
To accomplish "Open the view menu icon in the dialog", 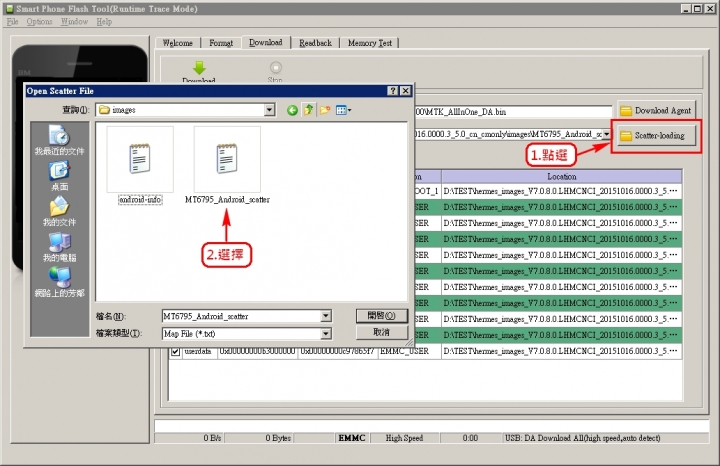I will [x=343, y=110].
